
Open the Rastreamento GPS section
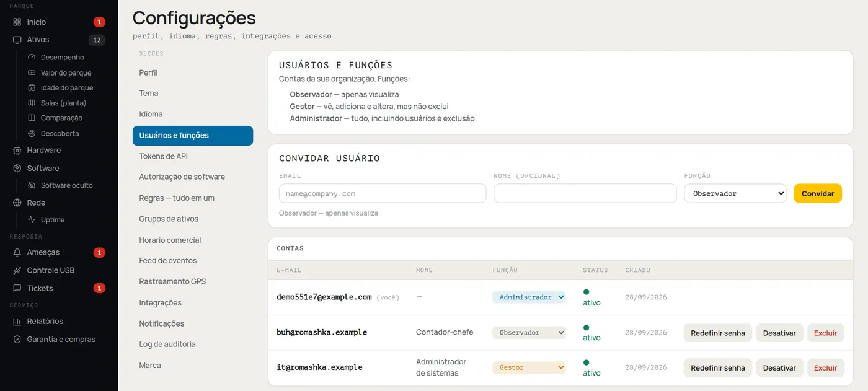pyautogui.click(x=193, y=282)
